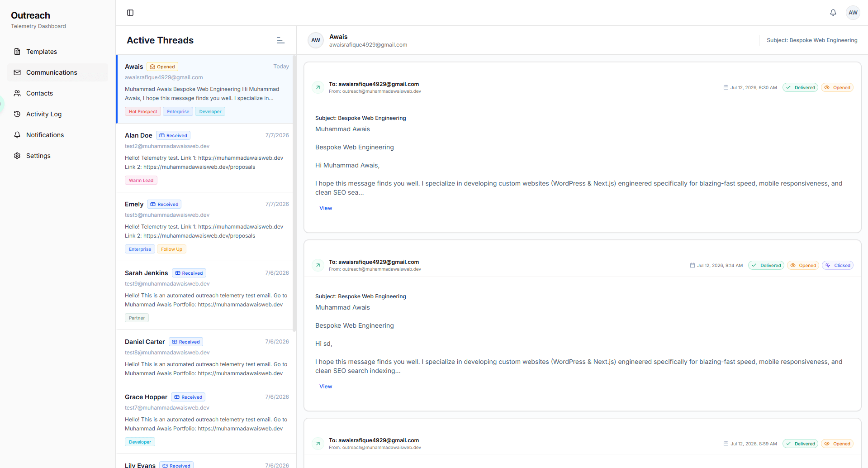
Task: Click the Delivered badge on the 8:59 AM email
Action: (x=801, y=444)
